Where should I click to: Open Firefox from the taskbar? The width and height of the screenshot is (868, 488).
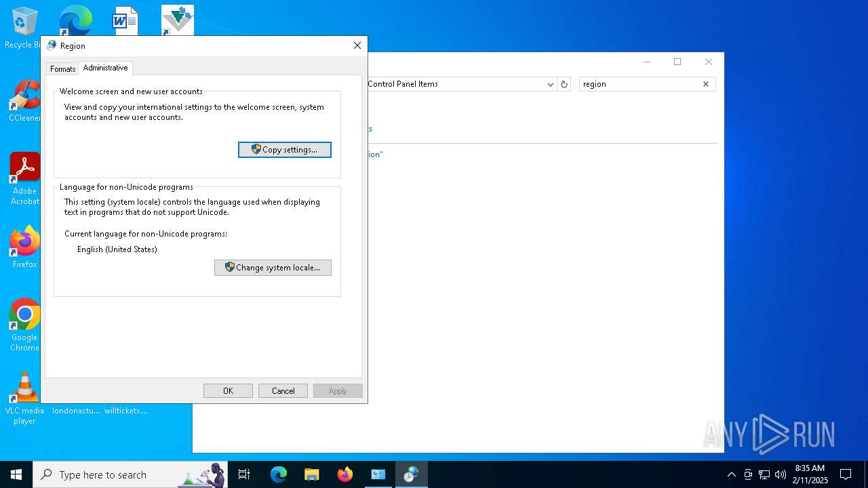click(x=344, y=474)
